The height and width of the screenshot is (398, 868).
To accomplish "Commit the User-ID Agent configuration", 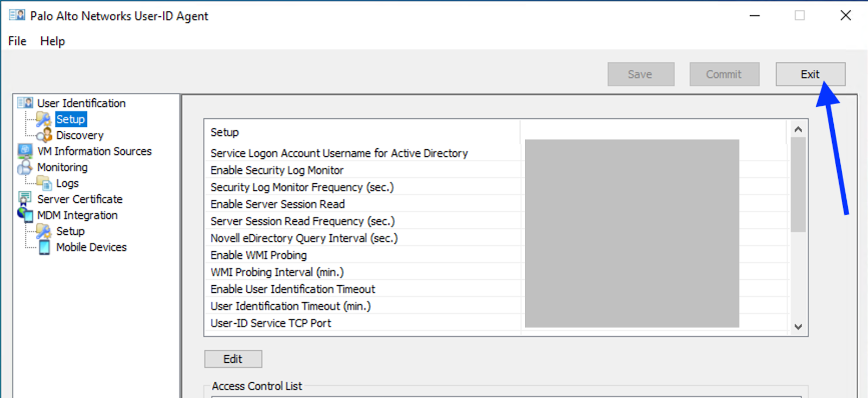I will [724, 74].
